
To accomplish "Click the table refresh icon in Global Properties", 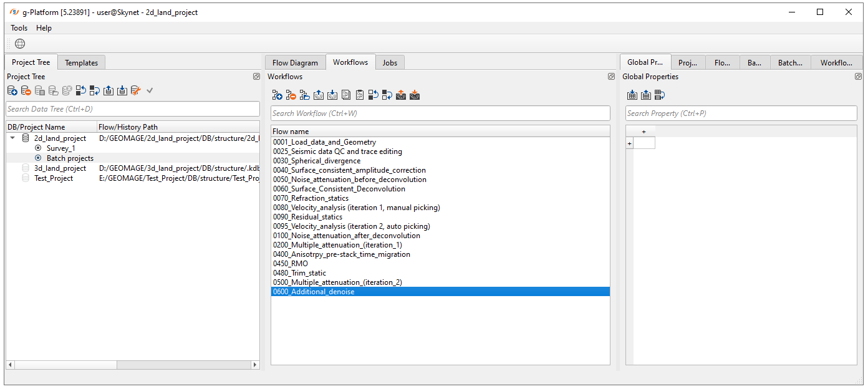I will 659,95.
